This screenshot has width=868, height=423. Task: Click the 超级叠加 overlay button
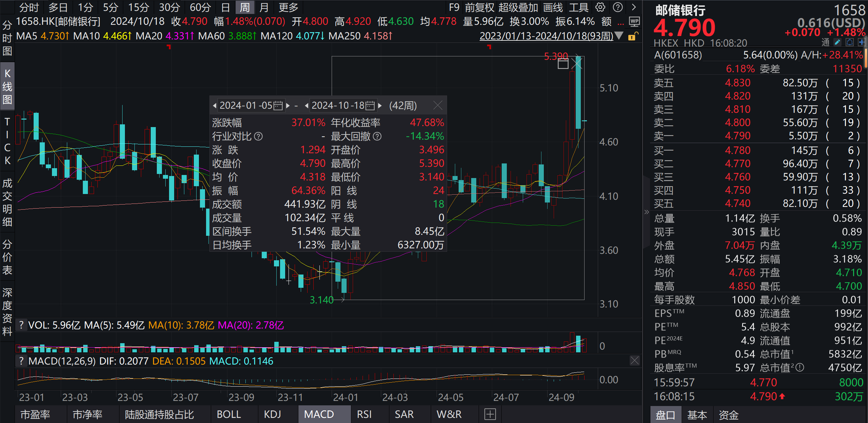point(519,7)
